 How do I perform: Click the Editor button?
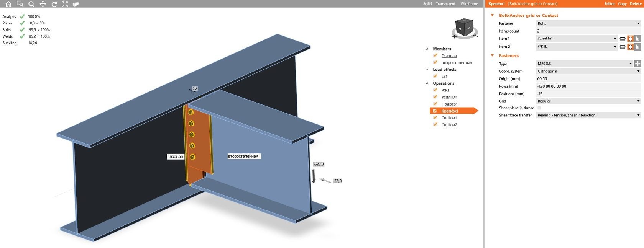[x=609, y=4]
